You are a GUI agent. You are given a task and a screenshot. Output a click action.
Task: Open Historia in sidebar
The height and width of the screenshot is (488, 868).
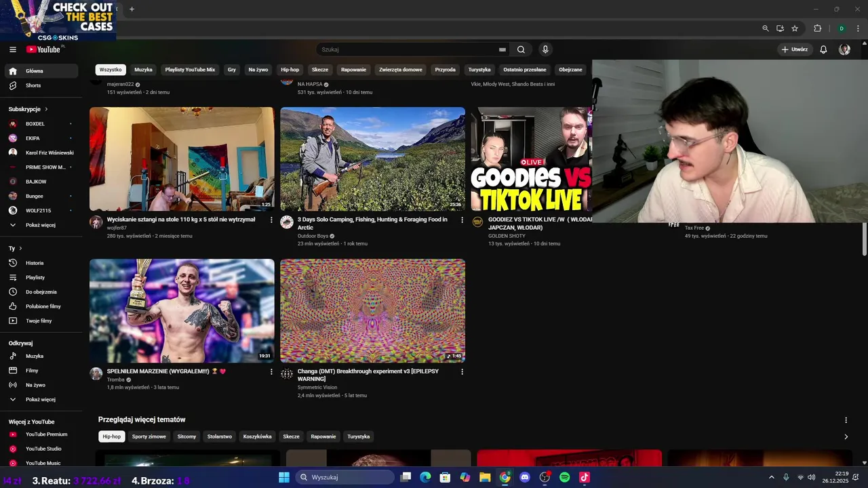(x=41, y=263)
